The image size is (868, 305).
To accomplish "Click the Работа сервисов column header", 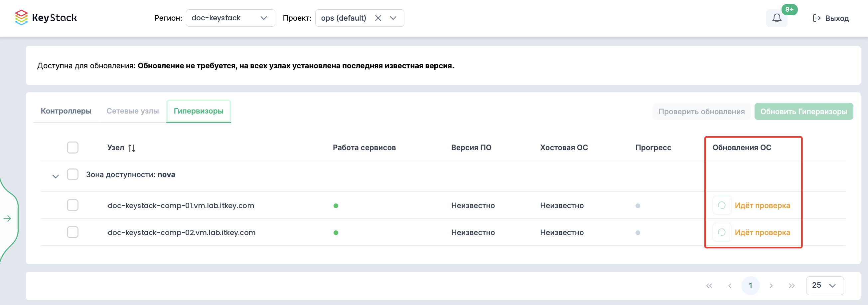I will pos(364,148).
